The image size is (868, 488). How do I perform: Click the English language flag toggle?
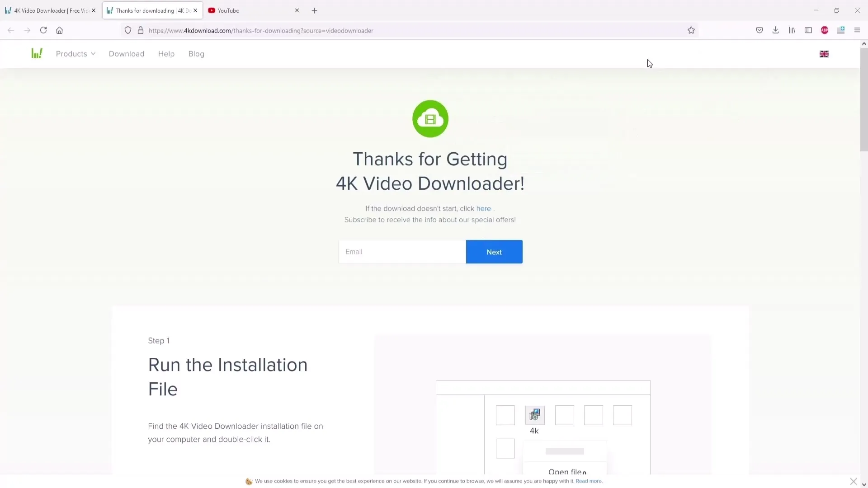coord(824,54)
